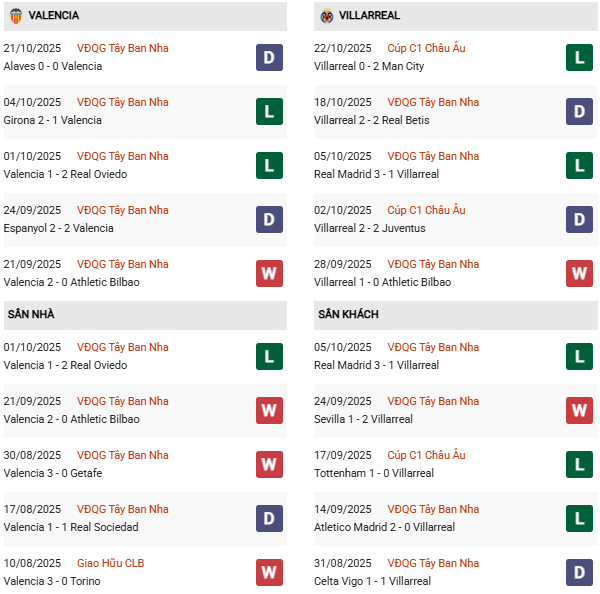The height and width of the screenshot is (594, 600).
Task: Click the Villarreal club crest icon
Action: point(327,16)
